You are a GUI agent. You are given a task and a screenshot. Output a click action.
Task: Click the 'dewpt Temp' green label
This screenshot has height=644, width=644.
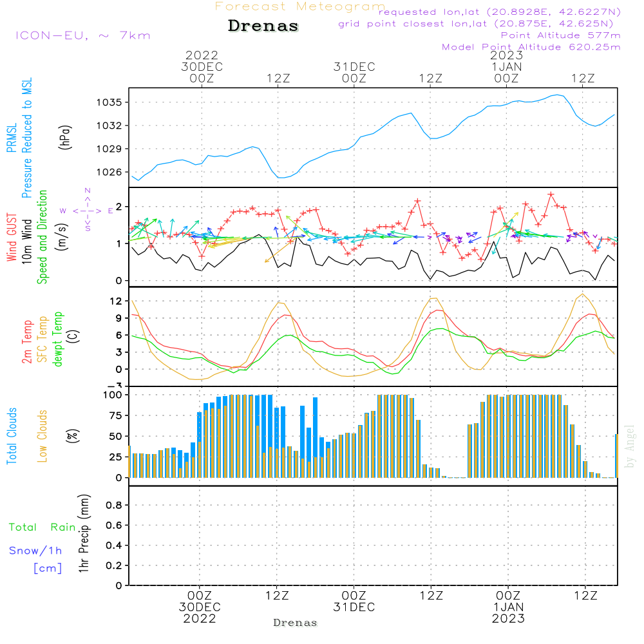coord(57,339)
